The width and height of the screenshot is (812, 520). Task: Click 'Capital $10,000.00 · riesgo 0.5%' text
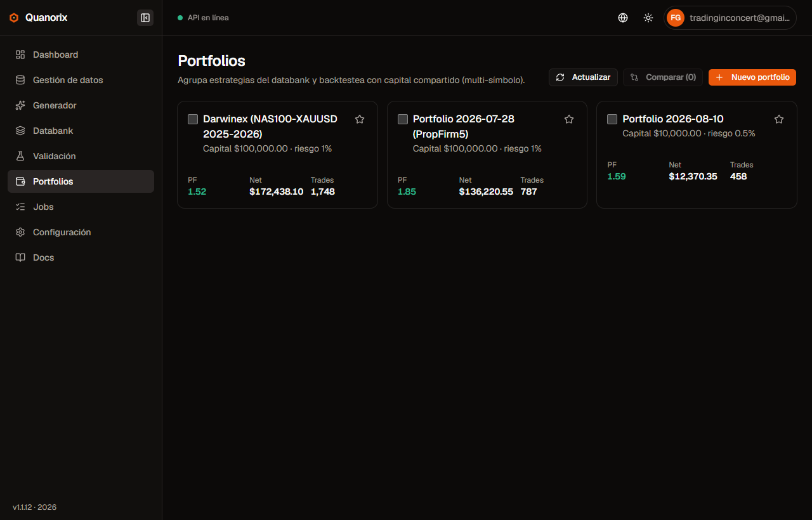point(689,133)
